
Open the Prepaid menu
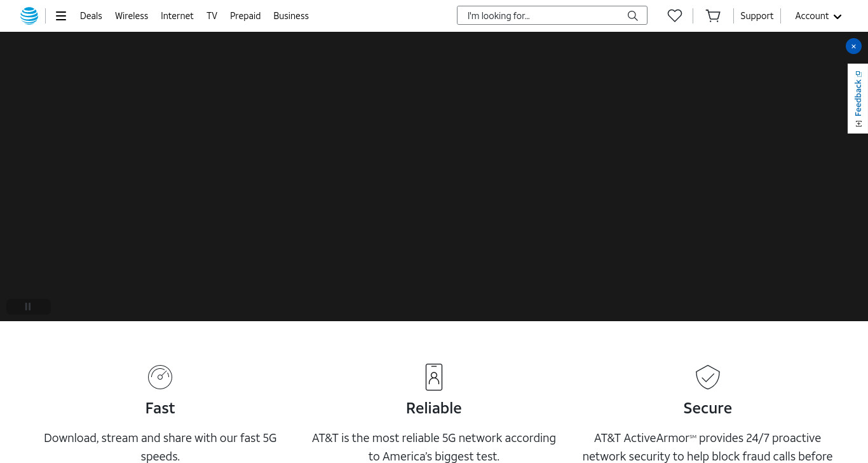245,16
